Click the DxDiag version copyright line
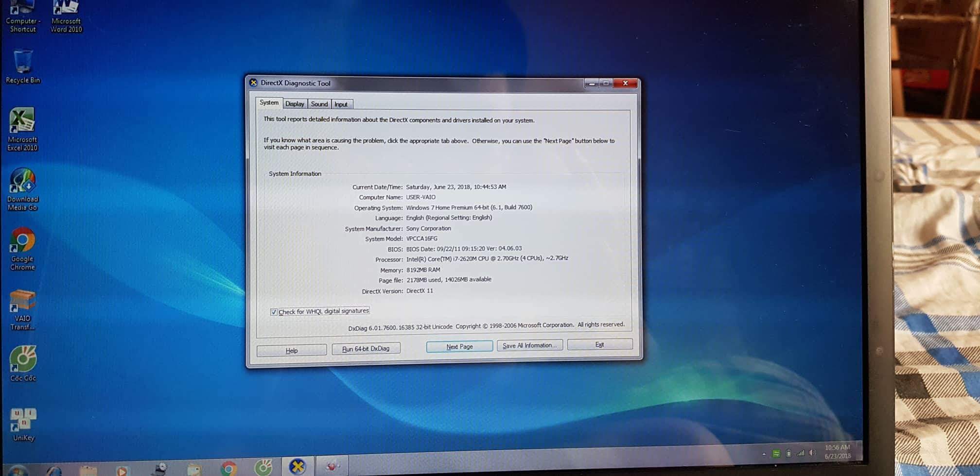 pyautogui.click(x=486, y=326)
